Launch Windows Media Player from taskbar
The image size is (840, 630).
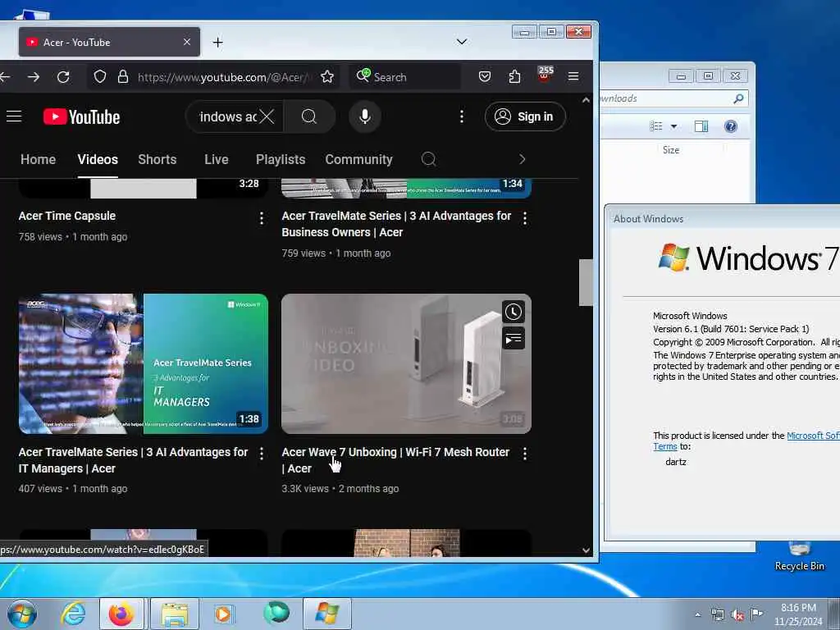point(223,614)
